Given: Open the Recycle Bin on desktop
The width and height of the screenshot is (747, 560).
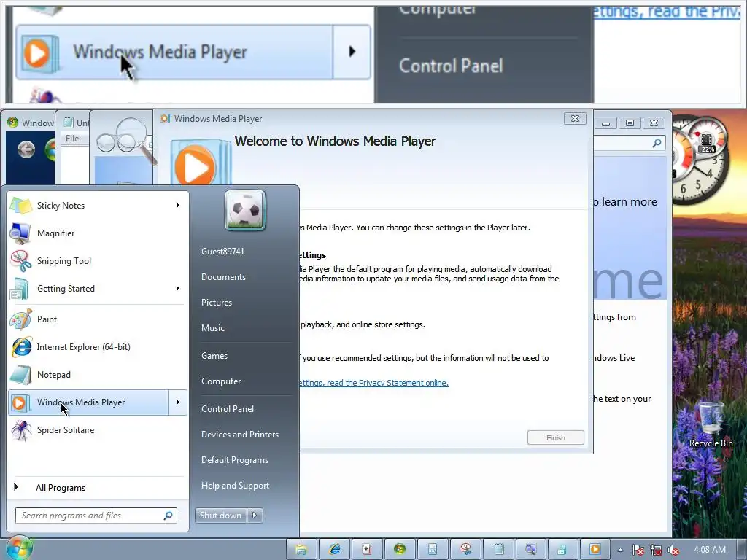Looking at the screenshot, I should tap(711, 425).
